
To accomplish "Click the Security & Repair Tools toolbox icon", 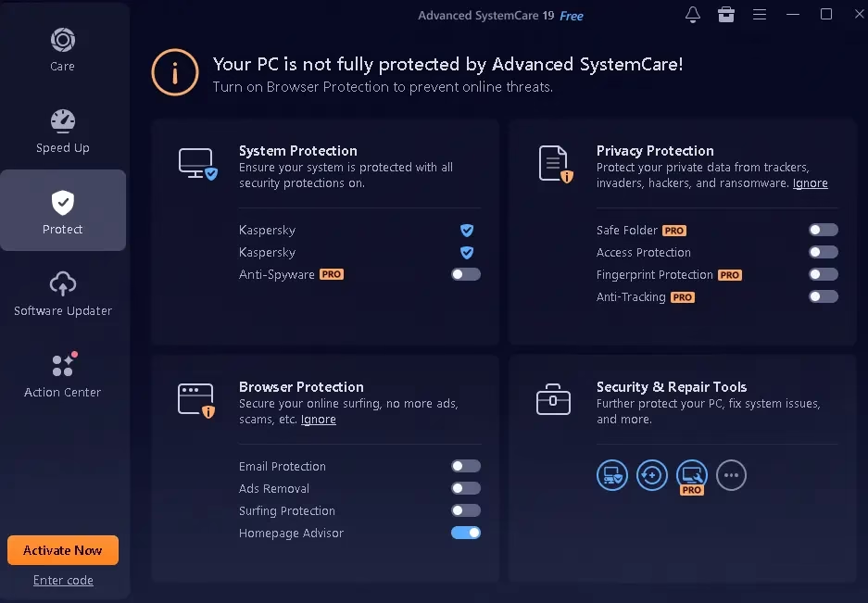I will tap(553, 399).
